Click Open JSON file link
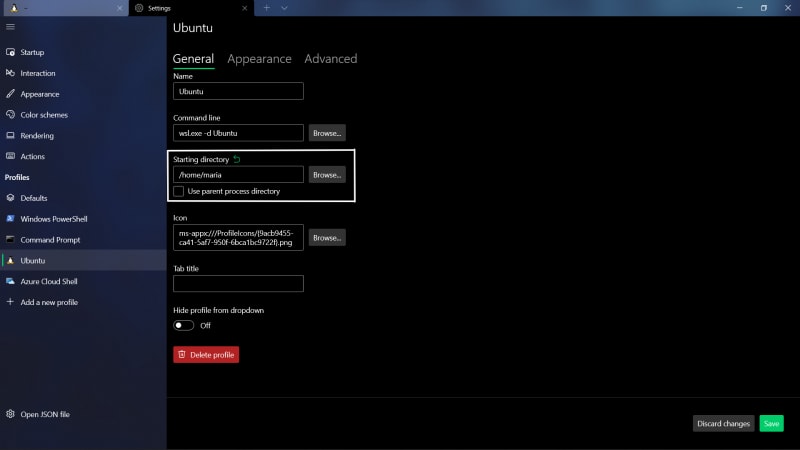This screenshot has width=800, height=450. tap(83, 414)
